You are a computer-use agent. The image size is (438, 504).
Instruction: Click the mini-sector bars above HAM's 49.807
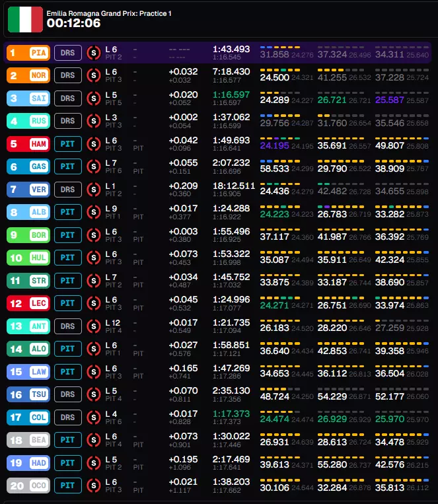[402, 138]
